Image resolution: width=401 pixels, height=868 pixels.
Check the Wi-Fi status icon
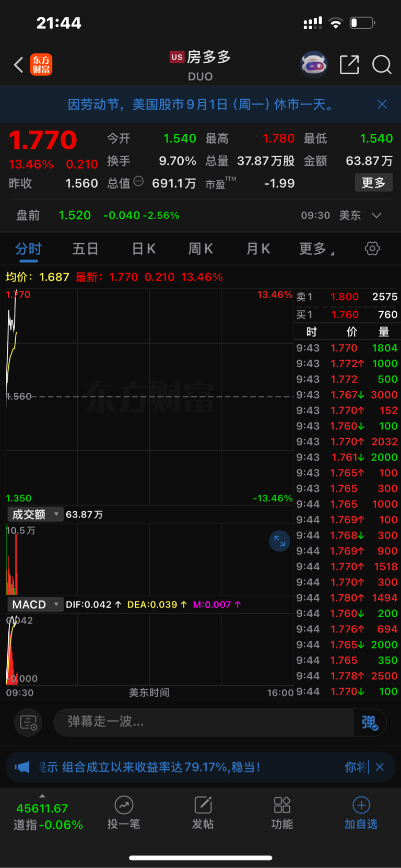[336, 23]
